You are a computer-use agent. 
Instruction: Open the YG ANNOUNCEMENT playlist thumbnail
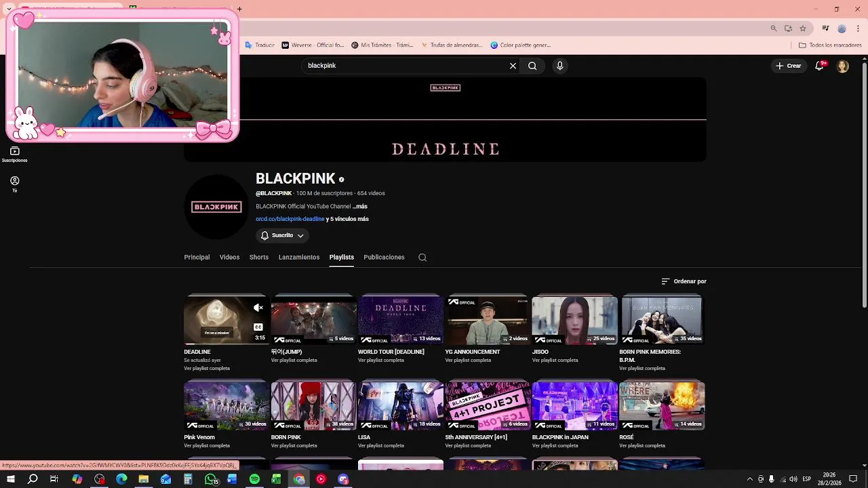coord(488,320)
